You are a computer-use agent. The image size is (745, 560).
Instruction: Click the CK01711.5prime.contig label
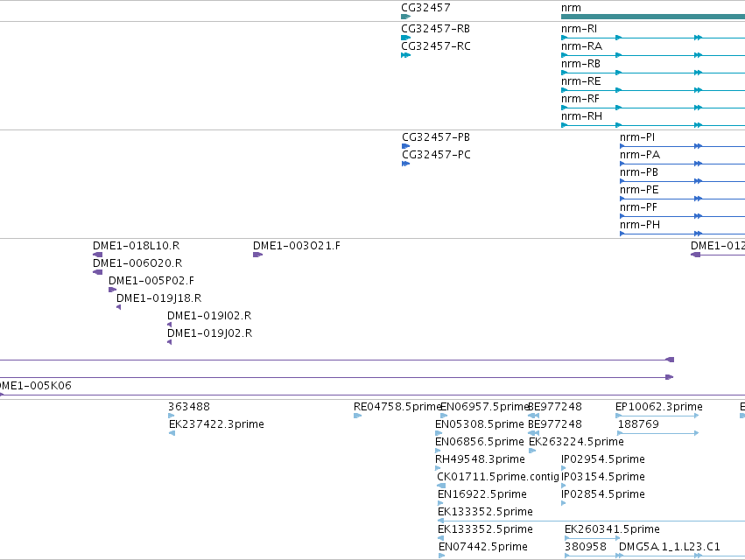[x=498, y=477]
